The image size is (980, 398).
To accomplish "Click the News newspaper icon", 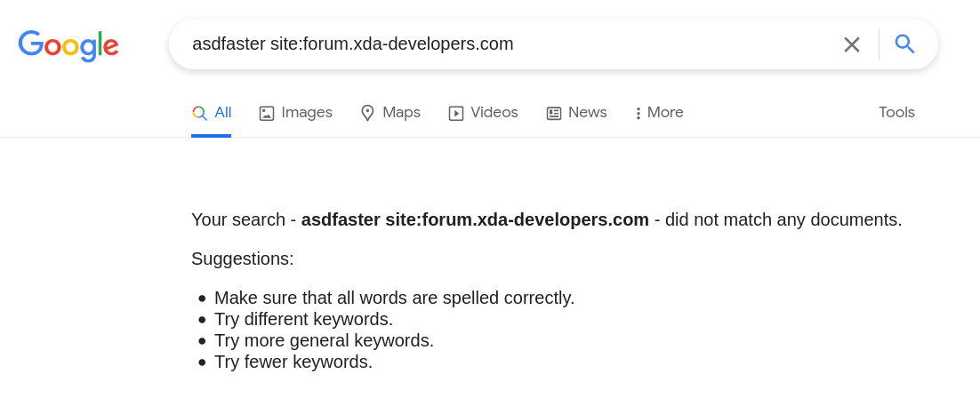I will [x=554, y=113].
